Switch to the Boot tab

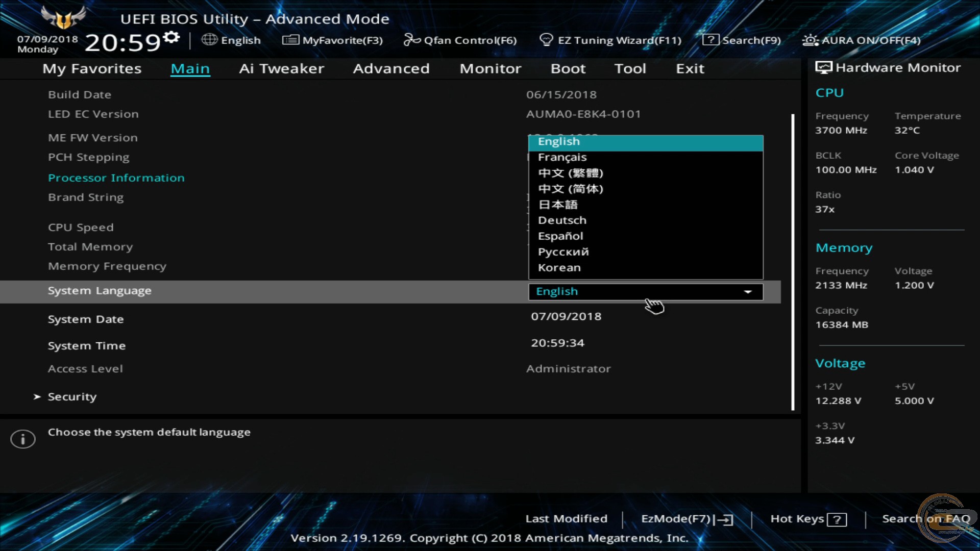click(x=568, y=69)
